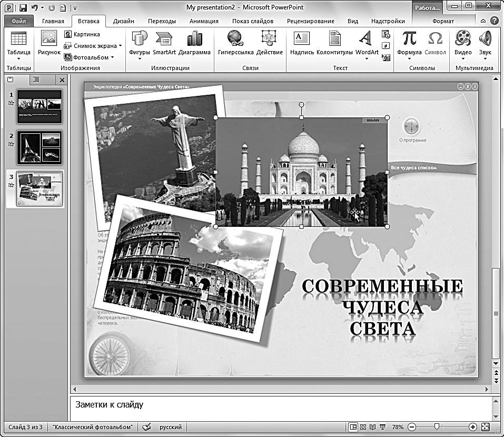Click into the Заметки к слайду notes field
The width and height of the screenshot is (504, 437).
[x=281, y=409]
